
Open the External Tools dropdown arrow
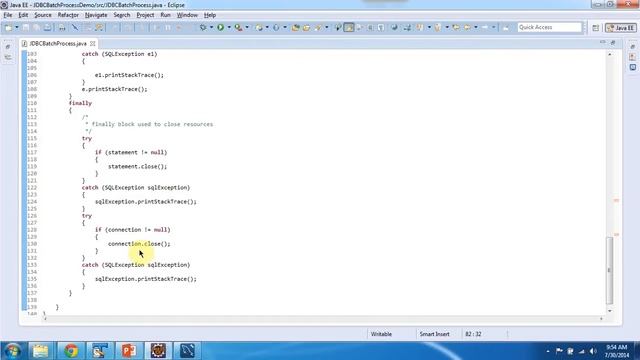coord(247,27)
